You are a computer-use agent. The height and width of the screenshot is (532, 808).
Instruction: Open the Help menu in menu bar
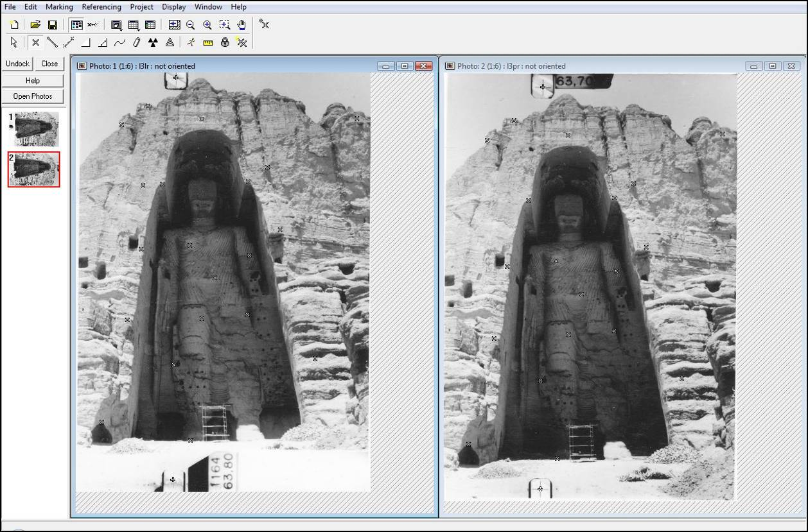pyautogui.click(x=238, y=7)
